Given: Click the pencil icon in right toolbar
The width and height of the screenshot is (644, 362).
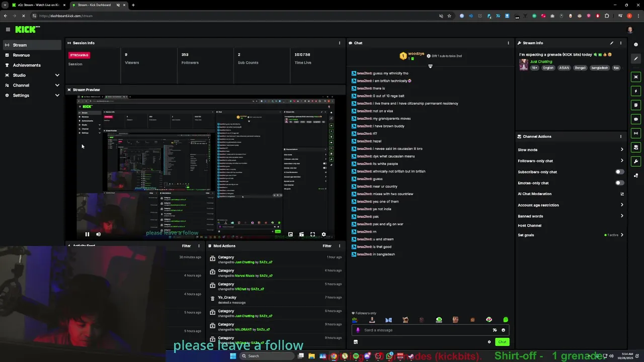Looking at the screenshot, I should [636, 59].
